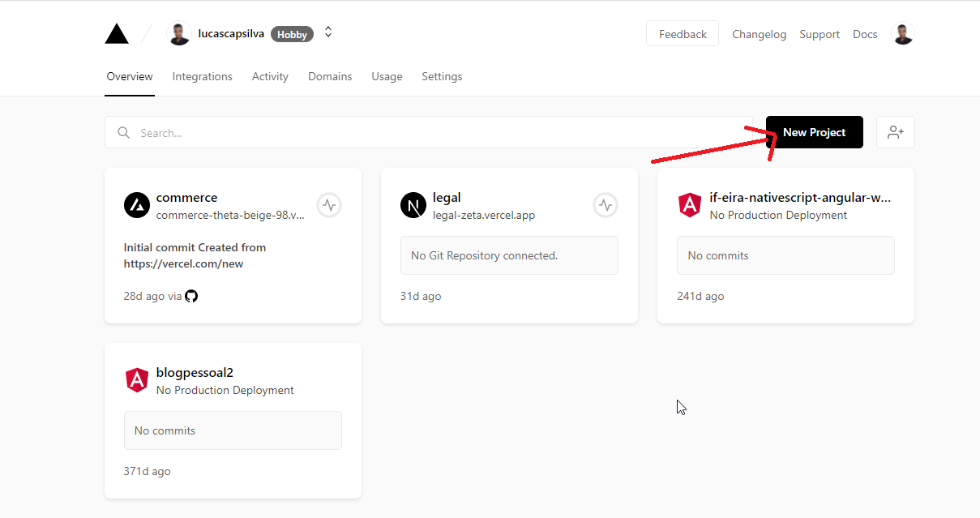Viewport: 980px width, 518px height.
Task: Switch to the Overview tab
Action: [x=130, y=76]
